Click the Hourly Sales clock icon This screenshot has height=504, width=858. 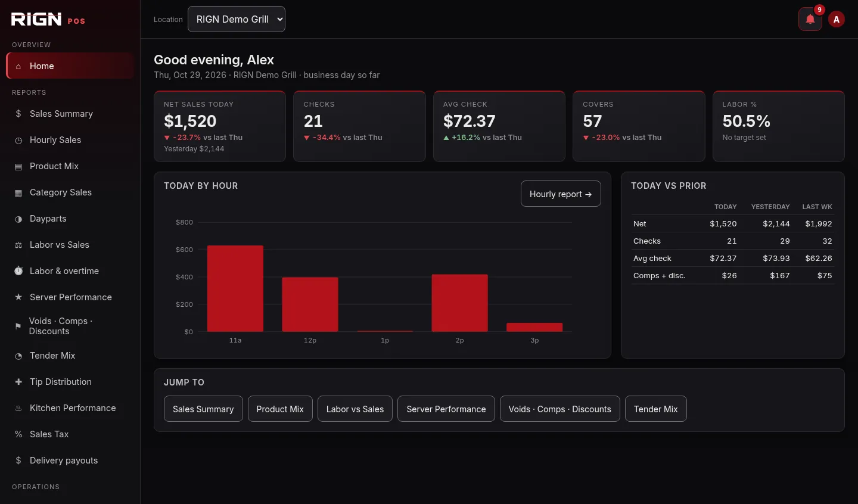pyautogui.click(x=18, y=140)
